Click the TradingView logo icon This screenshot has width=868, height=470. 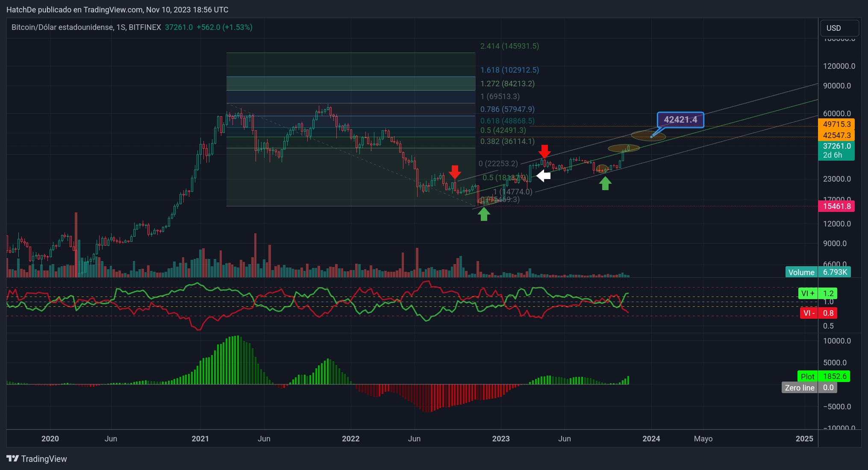13,458
